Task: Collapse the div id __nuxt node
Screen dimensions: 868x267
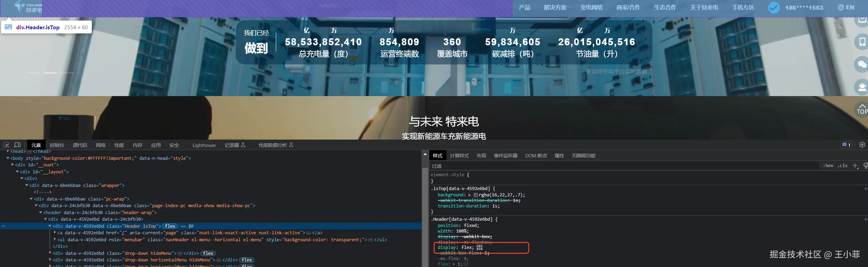Action: tap(13, 165)
